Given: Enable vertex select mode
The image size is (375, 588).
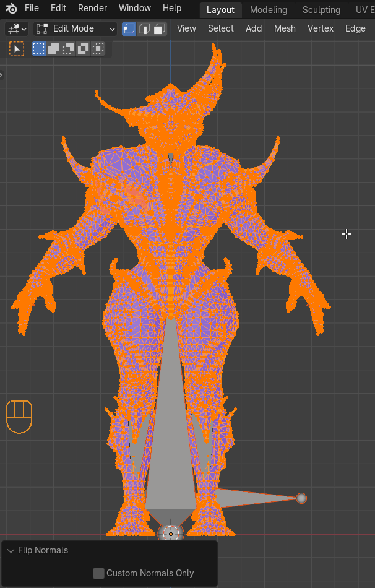Looking at the screenshot, I should tap(129, 29).
